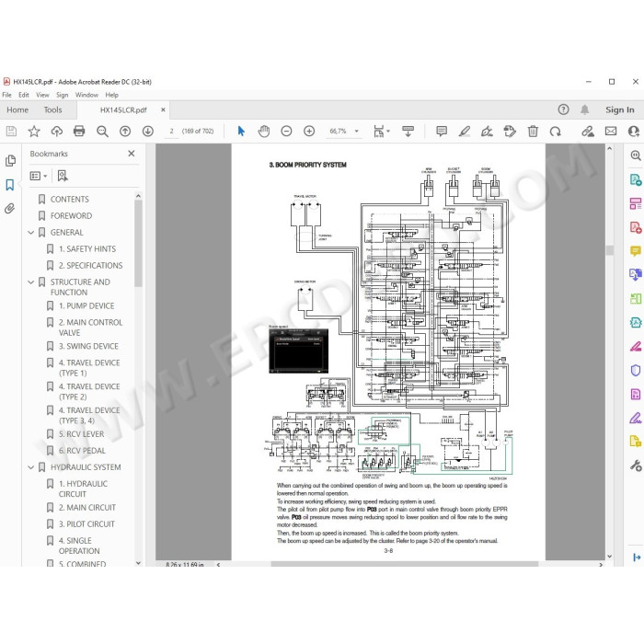
Task: Open the View menu
Action: click(x=42, y=95)
